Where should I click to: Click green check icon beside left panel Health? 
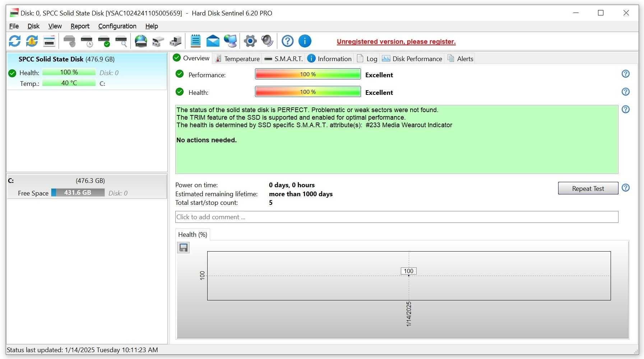click(x=12, y=73)
